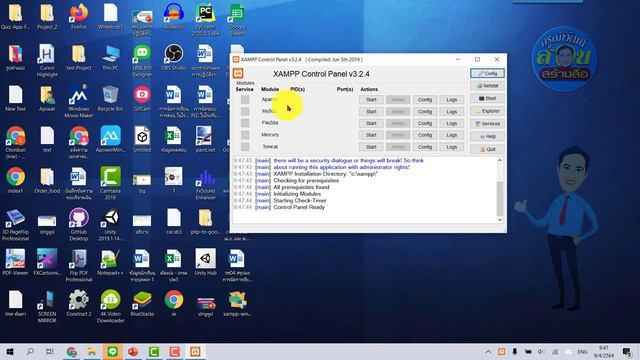This screenshot has height=360, width=640.
Task: Open Config for the MySQL row
Action: click(x=425, y=111)
